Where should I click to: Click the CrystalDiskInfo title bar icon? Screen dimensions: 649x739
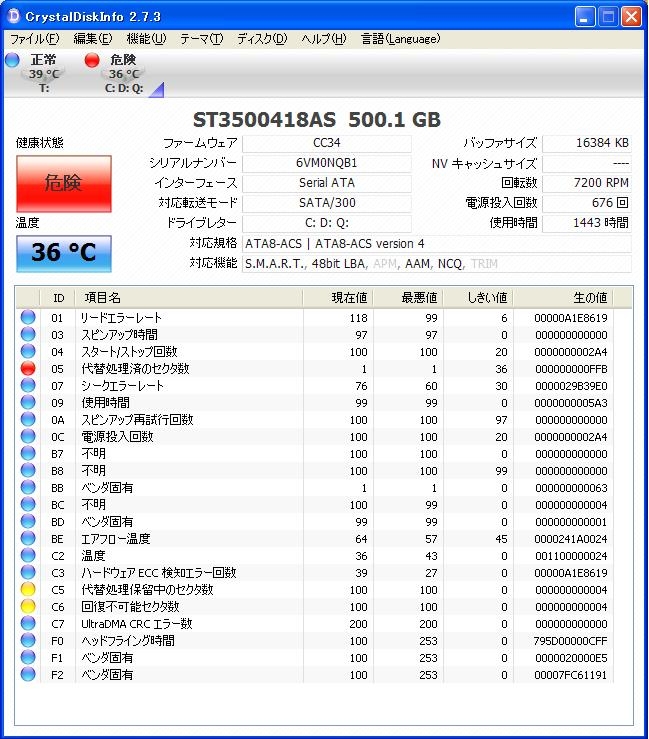(x=14, y=16)
